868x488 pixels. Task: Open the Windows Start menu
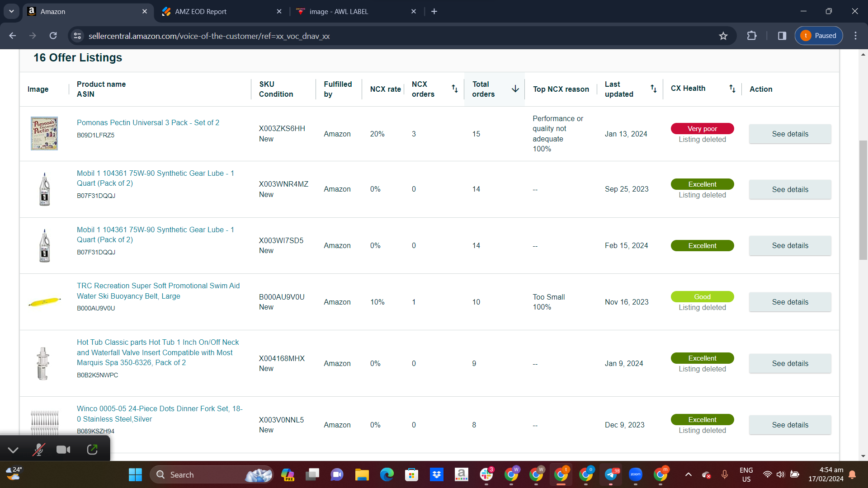coord(135,474)
